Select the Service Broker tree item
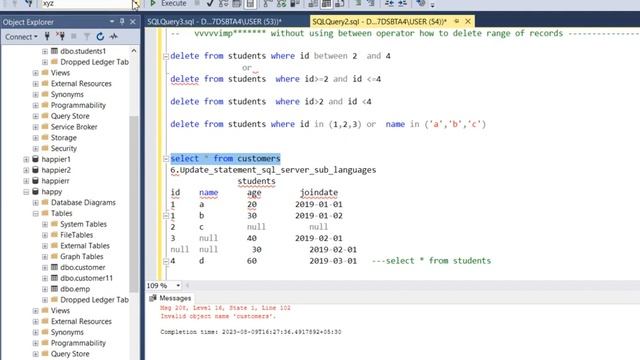Viewport: 640px width, 360px height. tap(74, 127)
